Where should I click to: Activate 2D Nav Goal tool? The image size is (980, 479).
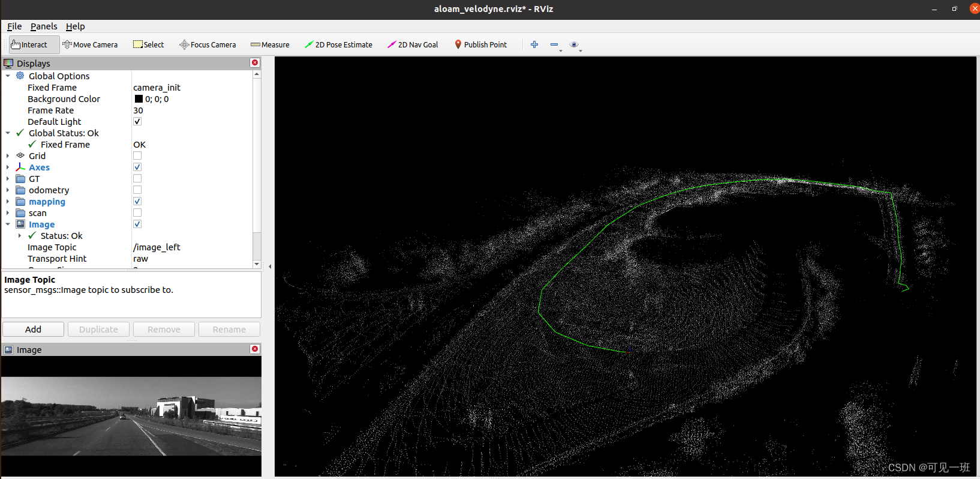coord(413,44)
